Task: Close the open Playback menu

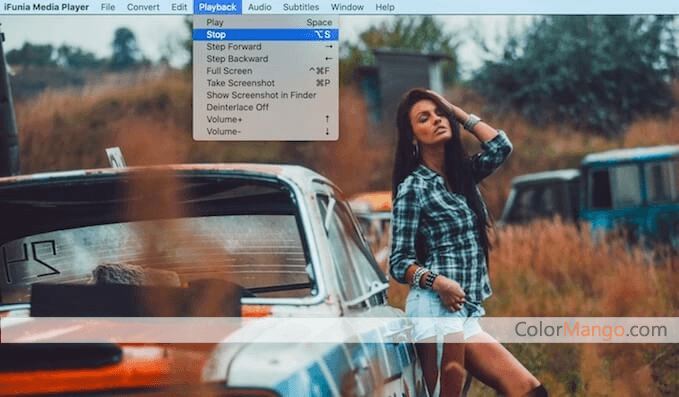Action: (217, 7)
